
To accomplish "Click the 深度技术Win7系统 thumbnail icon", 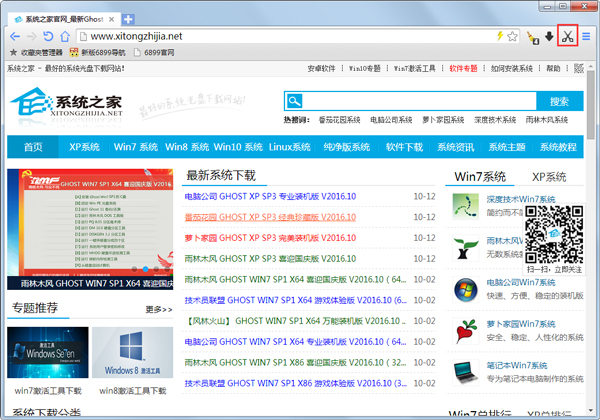I will 465,206.
